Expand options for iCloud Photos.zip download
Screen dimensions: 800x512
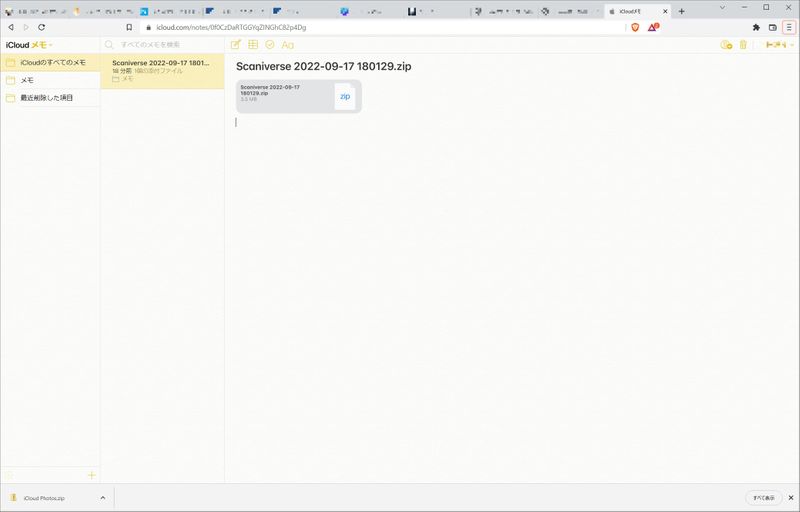click(102, 497)
